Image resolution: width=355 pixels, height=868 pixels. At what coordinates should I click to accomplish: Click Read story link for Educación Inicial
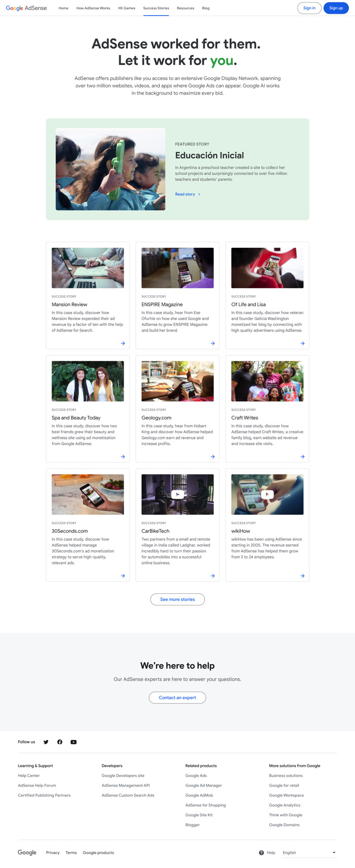click(x=188, y=194)
